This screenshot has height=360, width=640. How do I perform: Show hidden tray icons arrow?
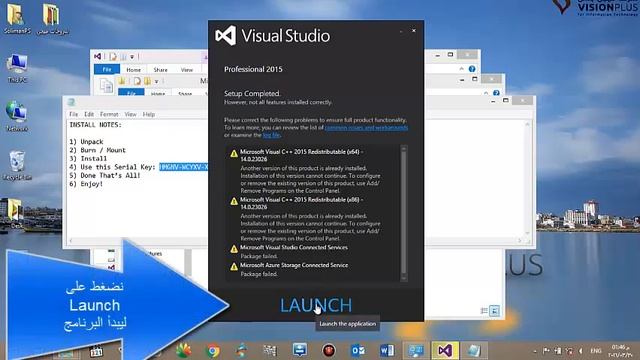pos(535,351)
